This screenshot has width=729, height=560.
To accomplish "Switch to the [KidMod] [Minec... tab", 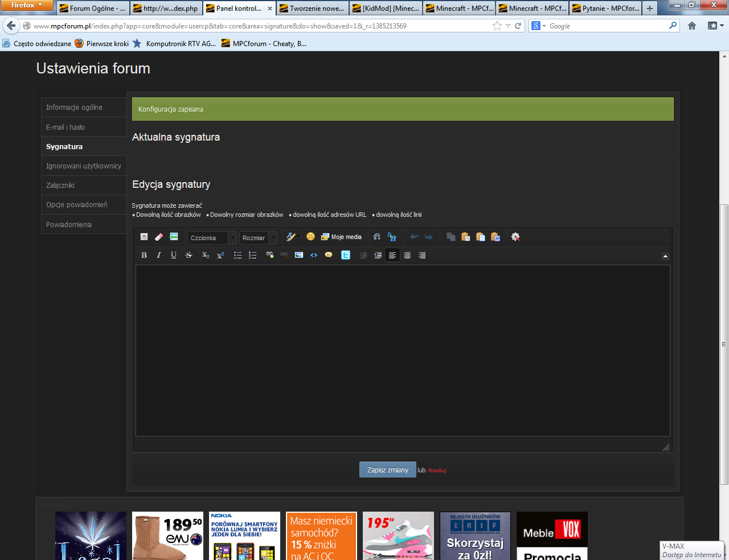I will click(386, 8).
